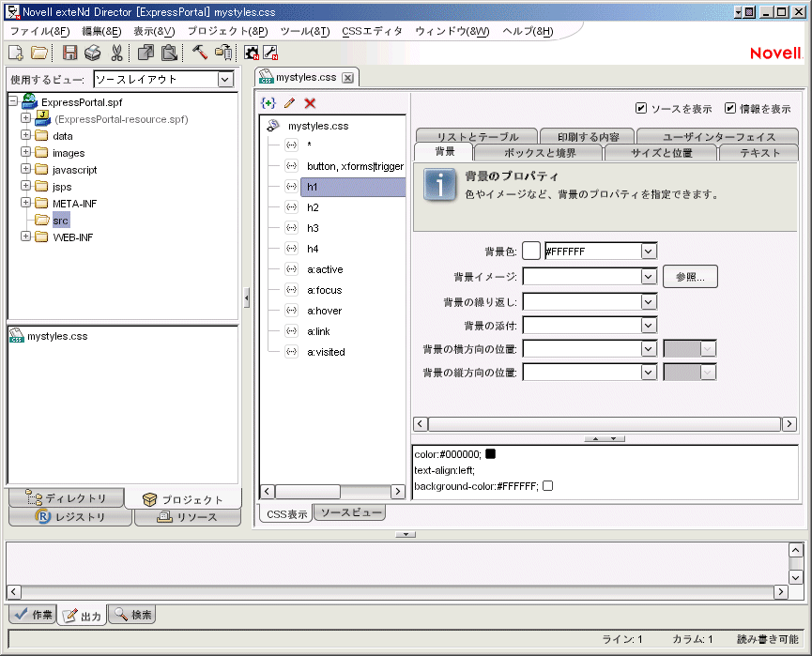Click the Open folder toolbar icon
812x656 pixels.
pos(39,53)
